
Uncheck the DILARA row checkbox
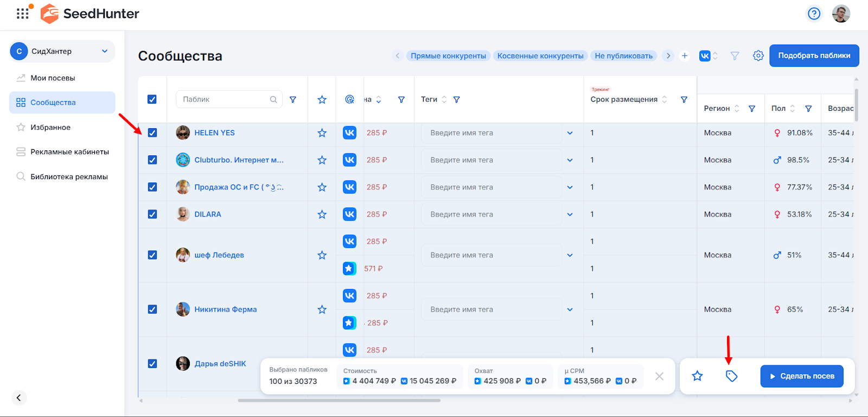click(152, 214)
